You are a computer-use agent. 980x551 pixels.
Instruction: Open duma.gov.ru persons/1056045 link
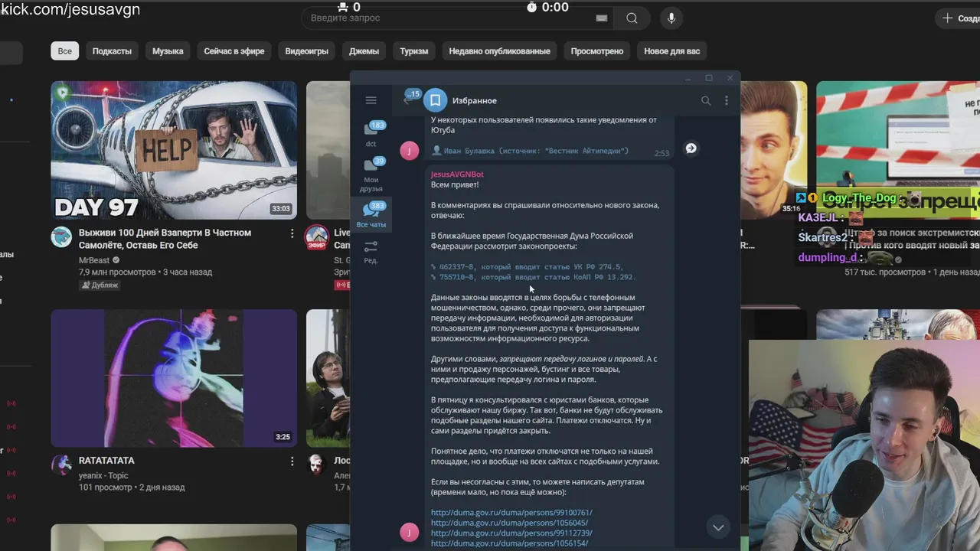pyautogui.click(x=509, y=523)
